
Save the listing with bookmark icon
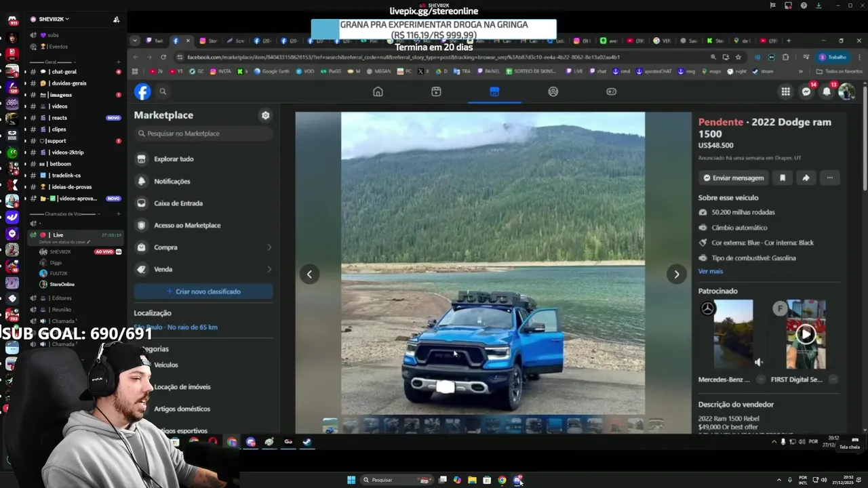pos(783,178)
